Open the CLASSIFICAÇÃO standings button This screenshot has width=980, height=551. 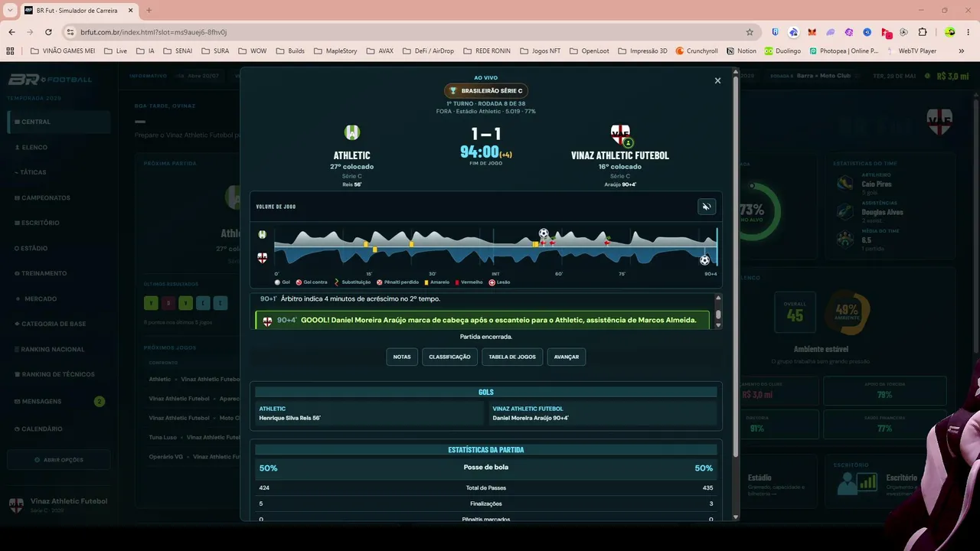[x=449, y=357]
